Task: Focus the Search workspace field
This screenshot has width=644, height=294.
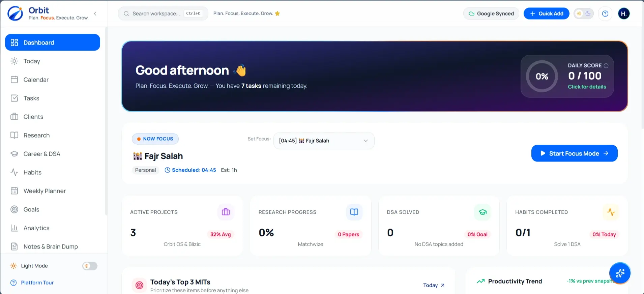Action: click(x=163, y=13)
